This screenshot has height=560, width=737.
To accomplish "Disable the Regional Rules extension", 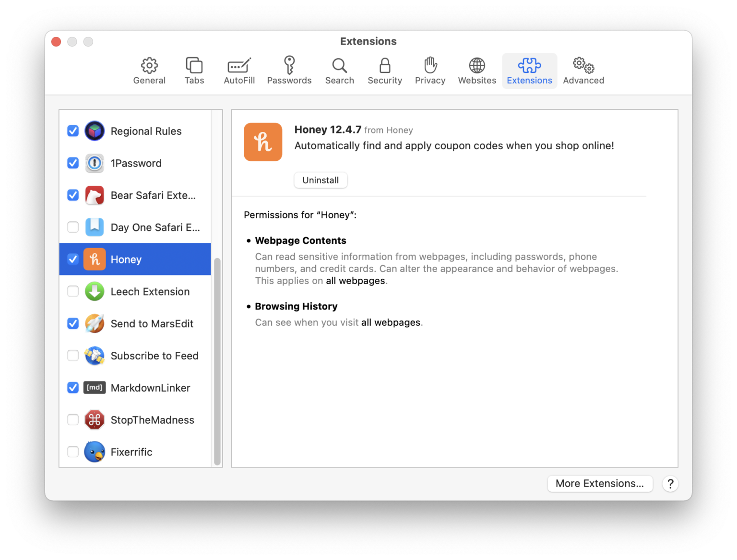I will (72, 131).
